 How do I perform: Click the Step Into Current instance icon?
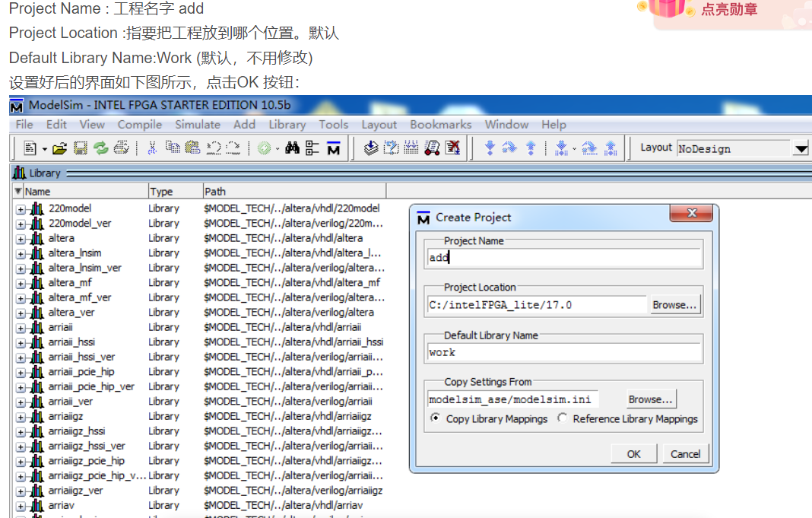tap(561, 148)
